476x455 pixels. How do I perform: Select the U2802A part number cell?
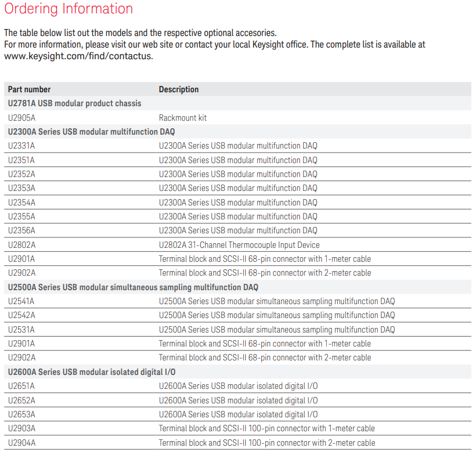tap(21, 245)
